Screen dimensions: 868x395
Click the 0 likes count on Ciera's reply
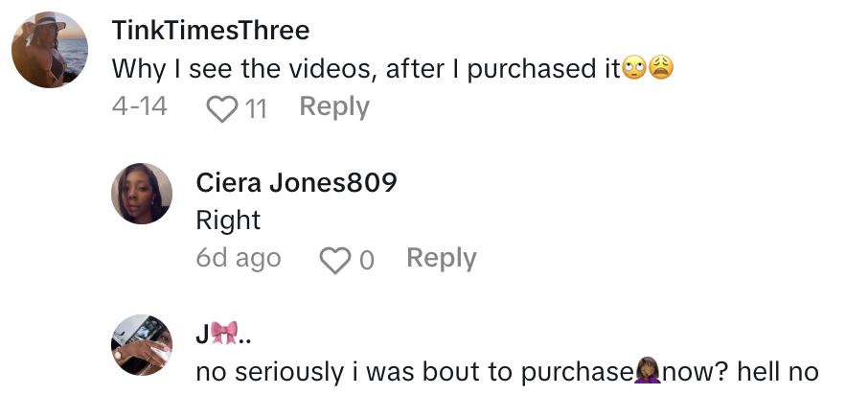pyautogui.click(x=366, y=260)
